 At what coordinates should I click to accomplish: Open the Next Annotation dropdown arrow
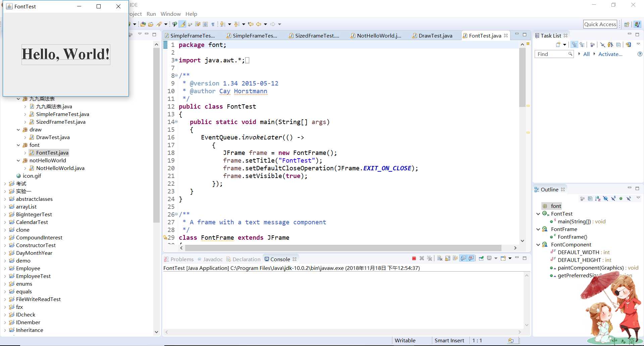pos(229,24)
